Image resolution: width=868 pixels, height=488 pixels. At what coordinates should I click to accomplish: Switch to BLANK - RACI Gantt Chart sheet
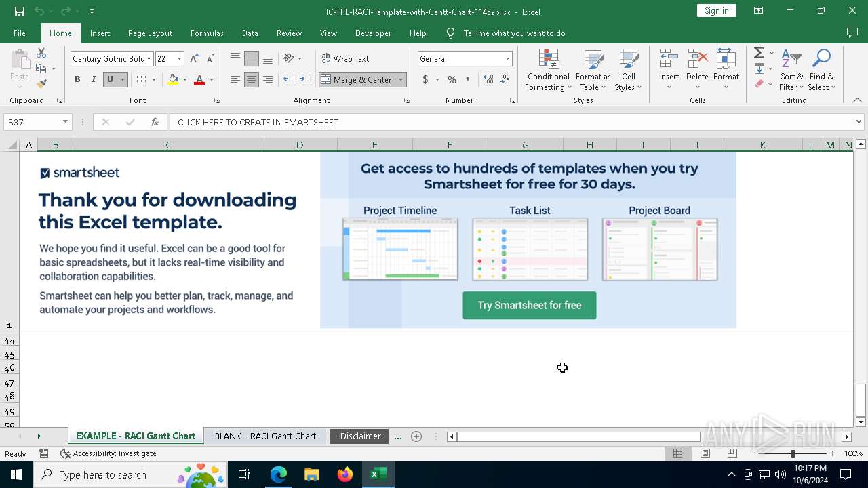[265, 436]
